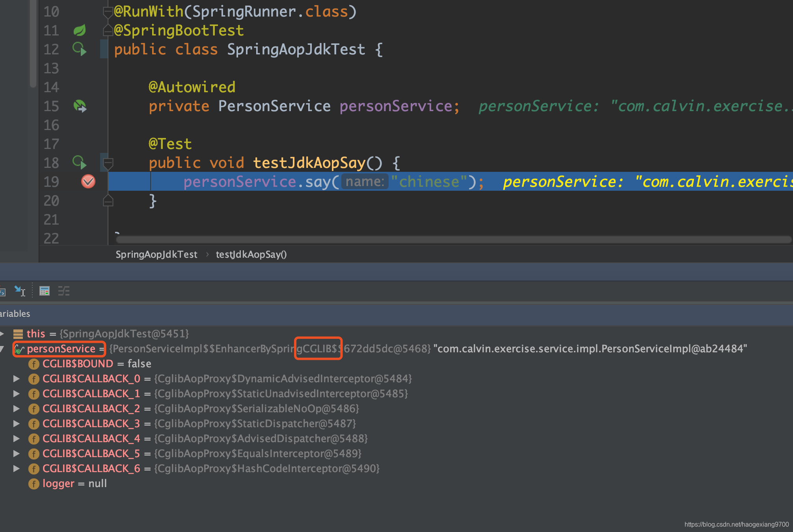Click the testJdkAopSay method name
This screenshot has width=793, height=532.
[x=309, y=163]
